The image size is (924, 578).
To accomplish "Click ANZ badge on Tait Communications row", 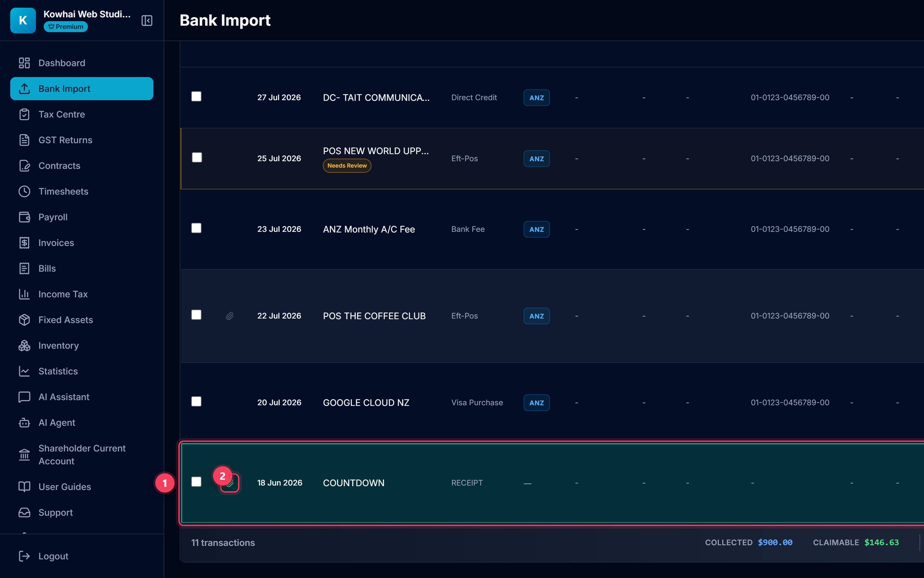I will (536, 98).
